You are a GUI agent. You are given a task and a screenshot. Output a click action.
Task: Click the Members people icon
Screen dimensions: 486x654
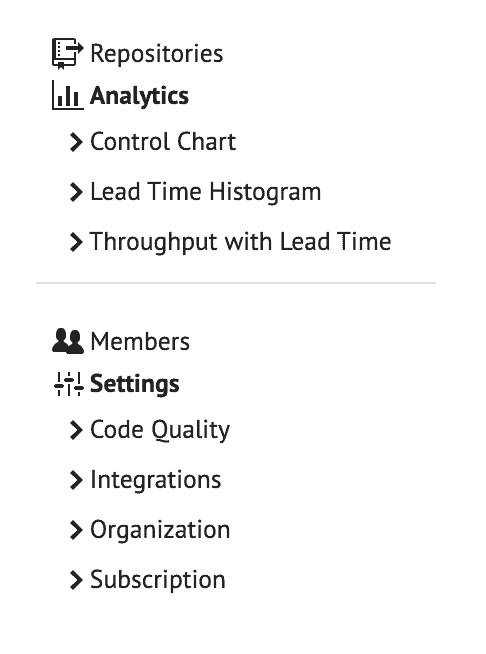pos(68,341)
